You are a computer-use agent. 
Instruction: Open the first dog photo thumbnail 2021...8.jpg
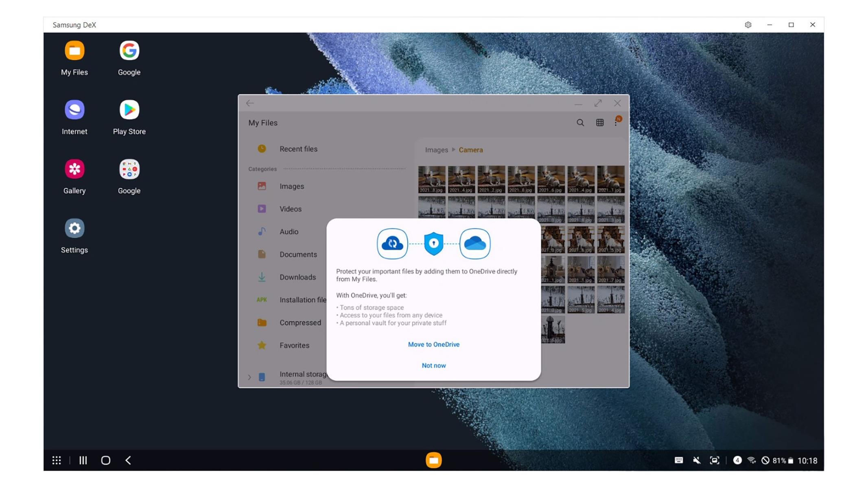(x=432, y=179)
